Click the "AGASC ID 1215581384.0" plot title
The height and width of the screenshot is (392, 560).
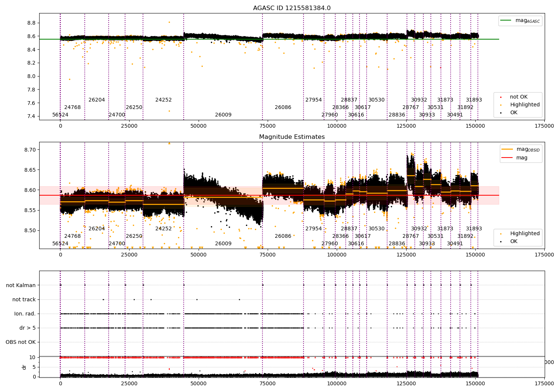point(292,8)
